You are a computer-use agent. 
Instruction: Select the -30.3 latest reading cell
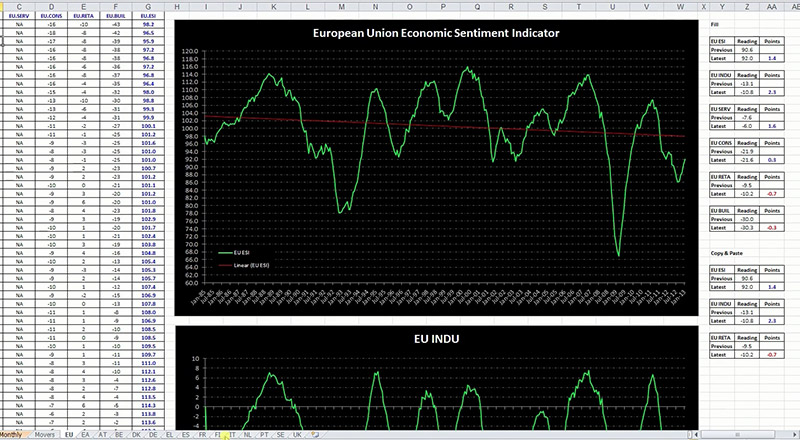click(747, 228)
